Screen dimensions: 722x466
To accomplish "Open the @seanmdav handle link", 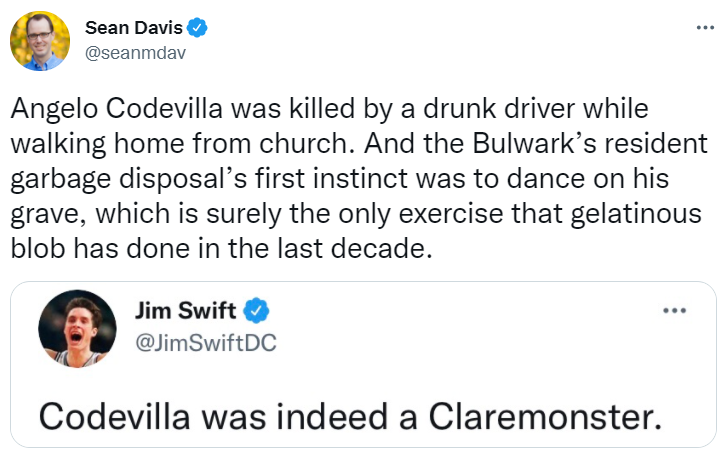I will coord(135,53).
